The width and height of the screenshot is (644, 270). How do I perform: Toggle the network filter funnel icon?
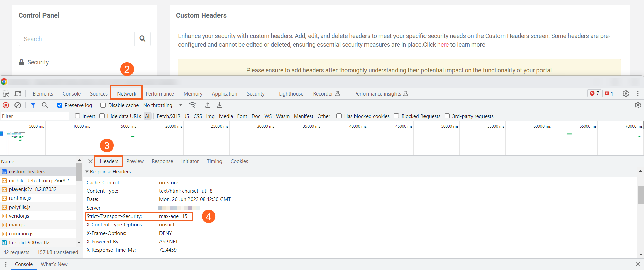pyautogui.click(x=33, y=105)
